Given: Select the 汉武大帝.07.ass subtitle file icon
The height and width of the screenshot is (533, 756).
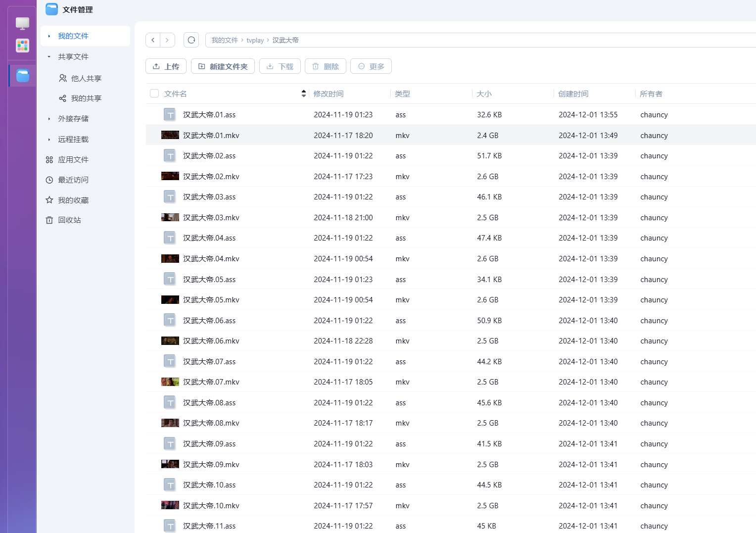Looking at the screenshot, I should coord(170,362).
